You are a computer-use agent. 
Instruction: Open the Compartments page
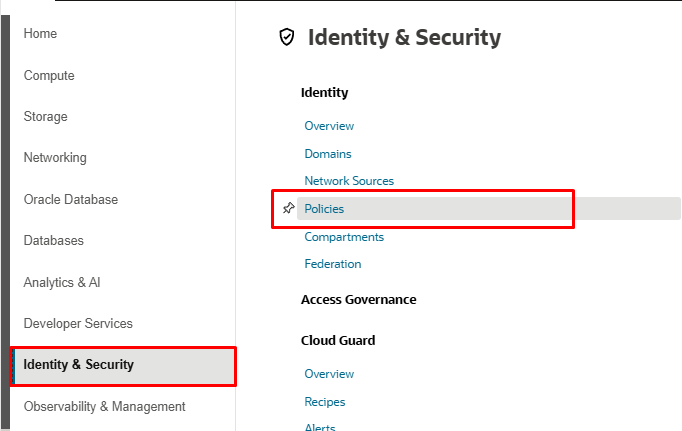(x=344, y=237)
